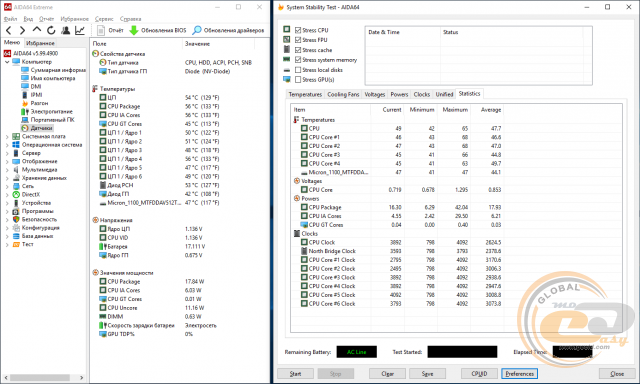Expand the Отображение tree node

pos(7,162)
